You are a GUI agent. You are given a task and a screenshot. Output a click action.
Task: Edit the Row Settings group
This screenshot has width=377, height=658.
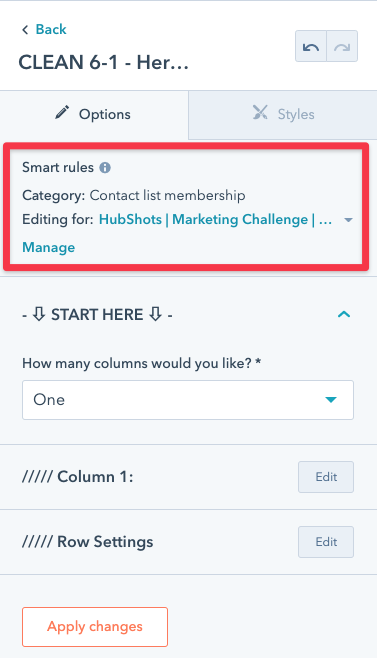(x=326, y=542)
